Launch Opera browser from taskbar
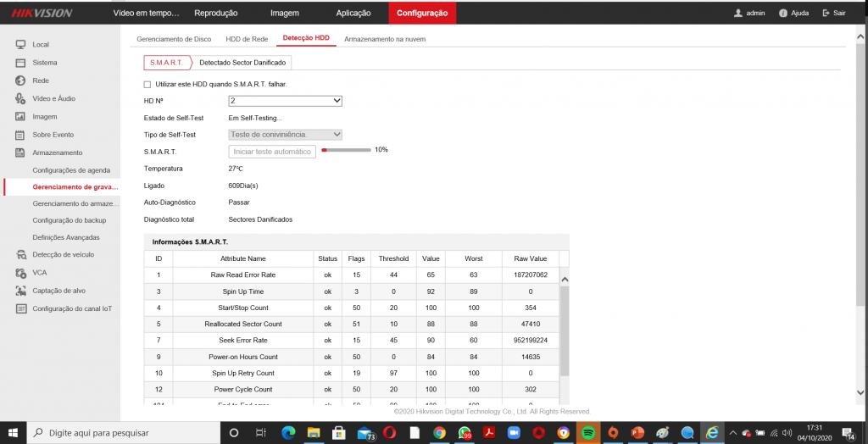Image resolution: width=868 pixels, height=444 pixels. [388, 432]
